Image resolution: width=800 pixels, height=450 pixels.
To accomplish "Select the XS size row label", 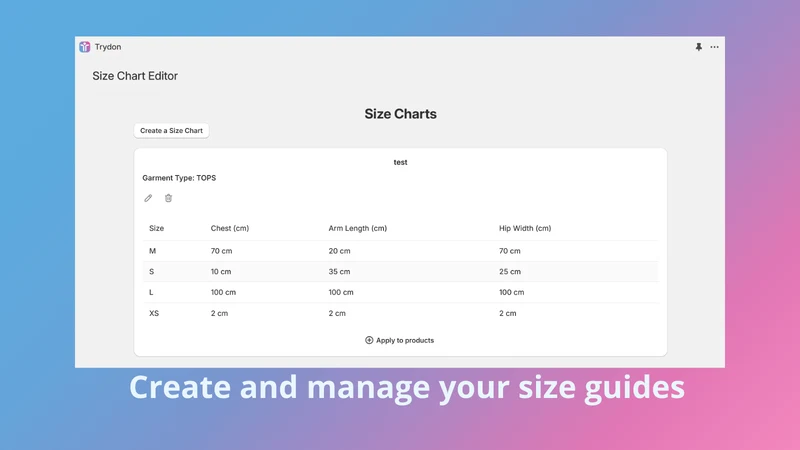I will tap(154, 313).
